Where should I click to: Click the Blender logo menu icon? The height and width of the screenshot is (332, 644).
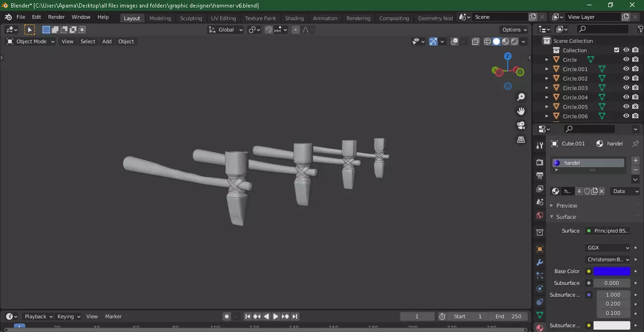pos(8,17)
